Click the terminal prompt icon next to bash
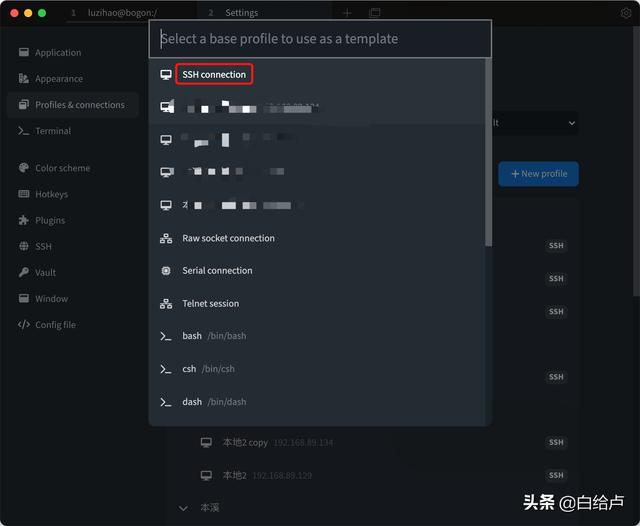 (166, 337)
